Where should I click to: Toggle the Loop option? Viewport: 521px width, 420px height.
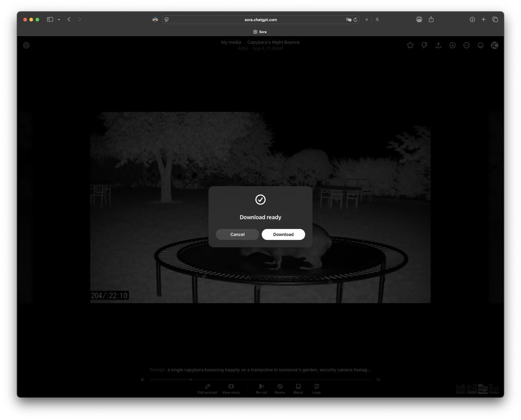tap(316, 388)
